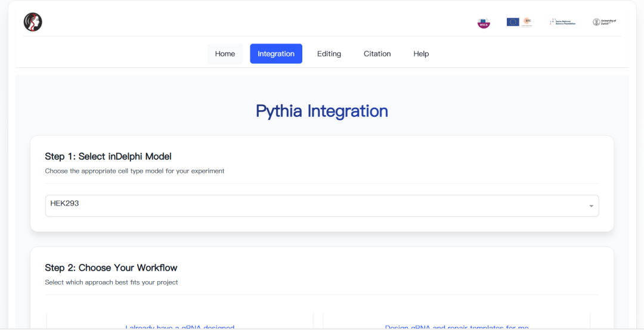The width and height of the screenshot is (644, 330).
Task: Switch to the Editing tab
Action: (329, 54)
